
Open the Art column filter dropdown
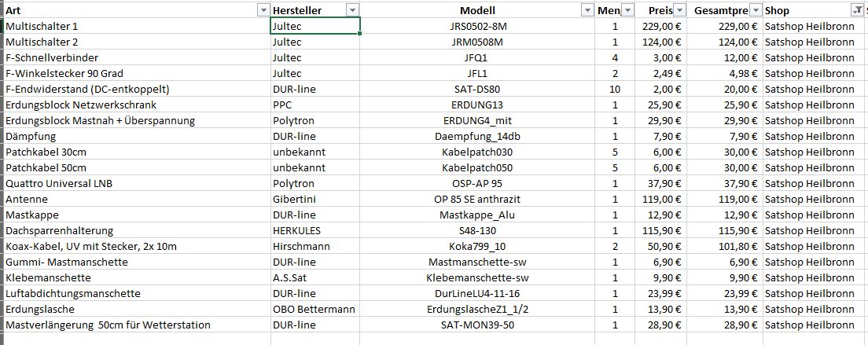[263, 10]
